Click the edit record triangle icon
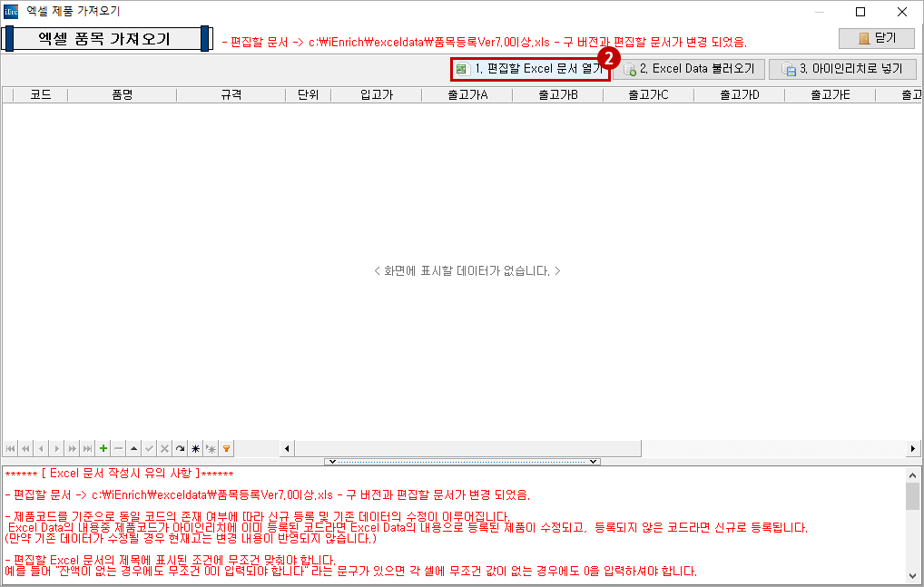The width and height of the screenshot is (924, 587). tap(133, 448)
